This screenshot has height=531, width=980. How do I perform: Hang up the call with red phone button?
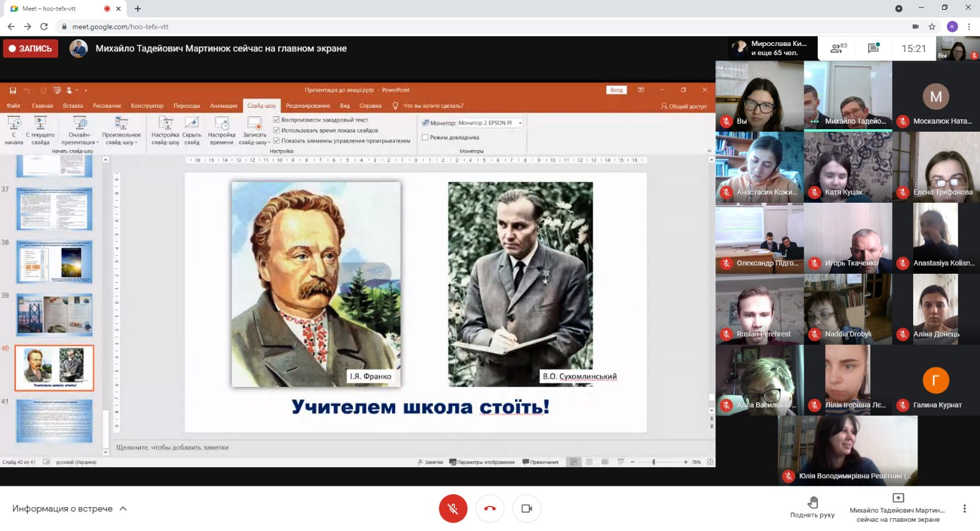click(x=490, y=508)
